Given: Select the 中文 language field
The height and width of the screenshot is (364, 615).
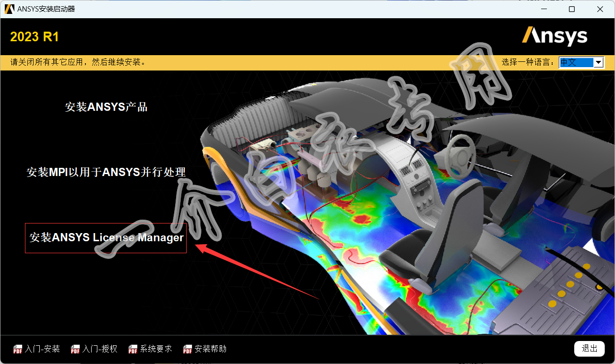Looking at the screenshot, I should [x=576, y=62].
